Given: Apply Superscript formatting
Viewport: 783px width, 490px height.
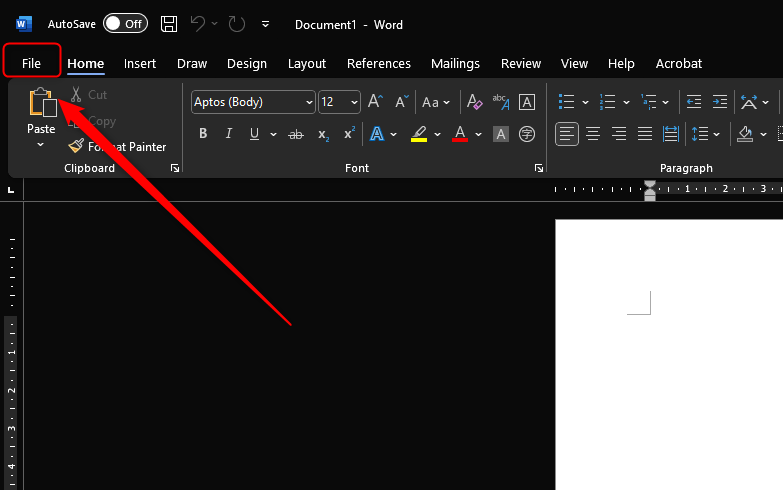Looking at the screenshot, I should (349, 133).
